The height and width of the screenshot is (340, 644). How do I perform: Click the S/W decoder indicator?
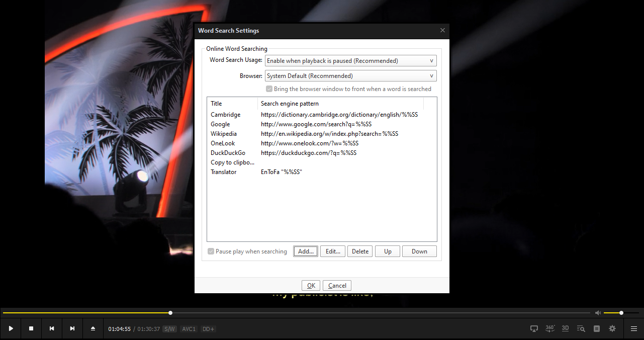pos(170,329)
